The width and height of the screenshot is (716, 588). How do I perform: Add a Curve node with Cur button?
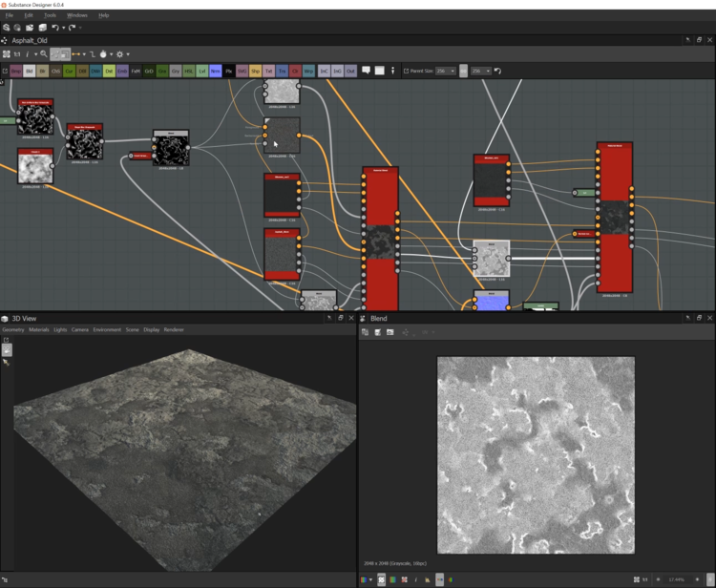click(69, 72)
